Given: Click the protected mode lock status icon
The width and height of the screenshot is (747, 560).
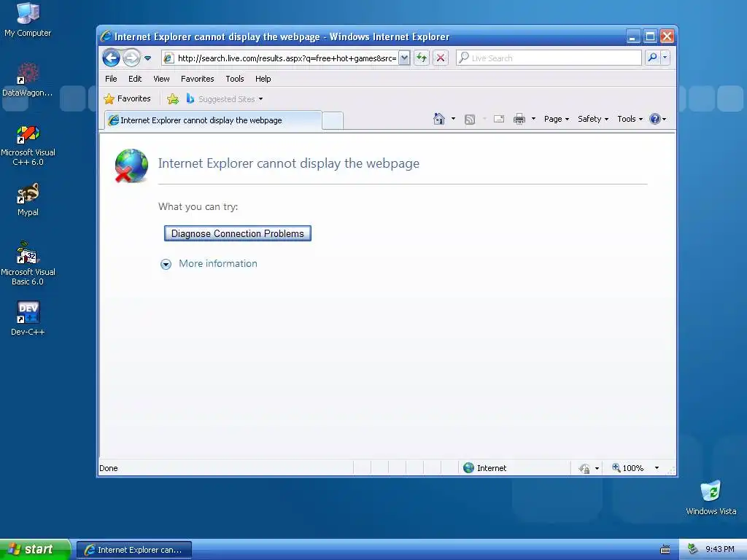Looking at the screenshot, I should [x=584, y=469].
